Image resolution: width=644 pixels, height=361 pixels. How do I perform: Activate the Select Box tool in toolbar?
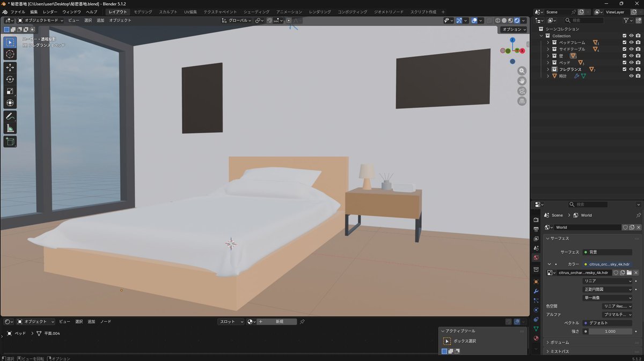pyautogui.click(x=10, y=42)
